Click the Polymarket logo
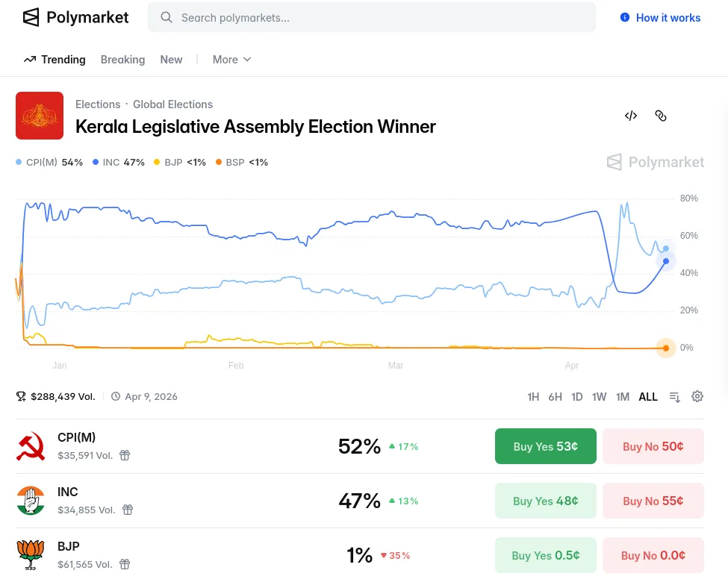 click(x=75, y=17)
